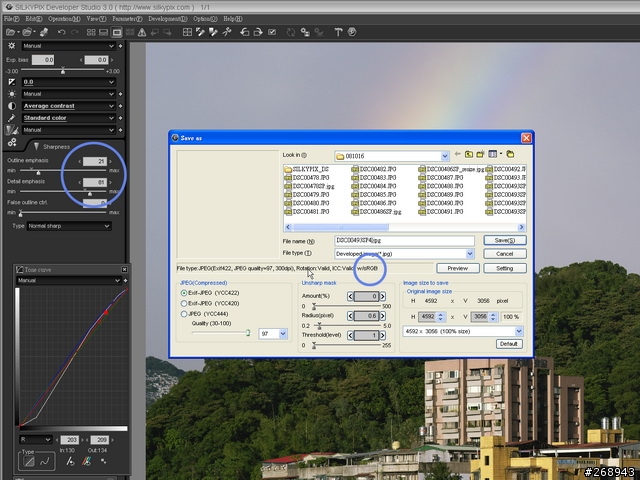Image resolution: width=640 pixels, height=480 pixels.
Task: Click the exposure sun icon in left panel
Action: click(x=11, y=46)
